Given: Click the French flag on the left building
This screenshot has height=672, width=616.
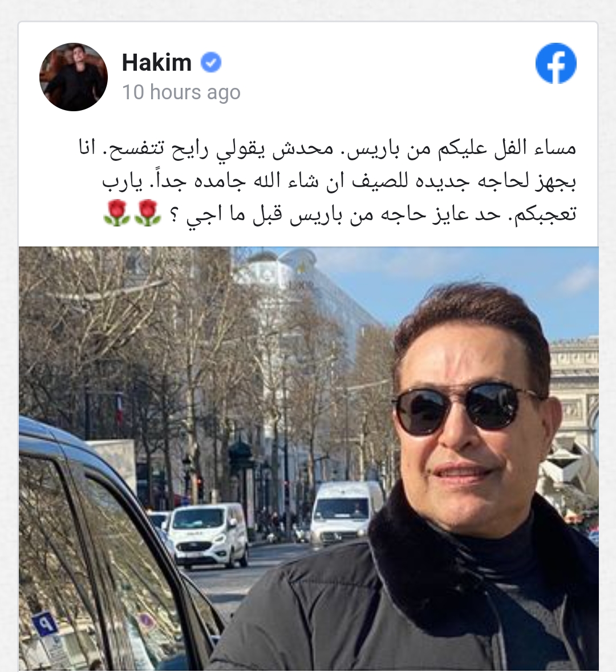Looking at the screenshot, I should coord(119,410).
